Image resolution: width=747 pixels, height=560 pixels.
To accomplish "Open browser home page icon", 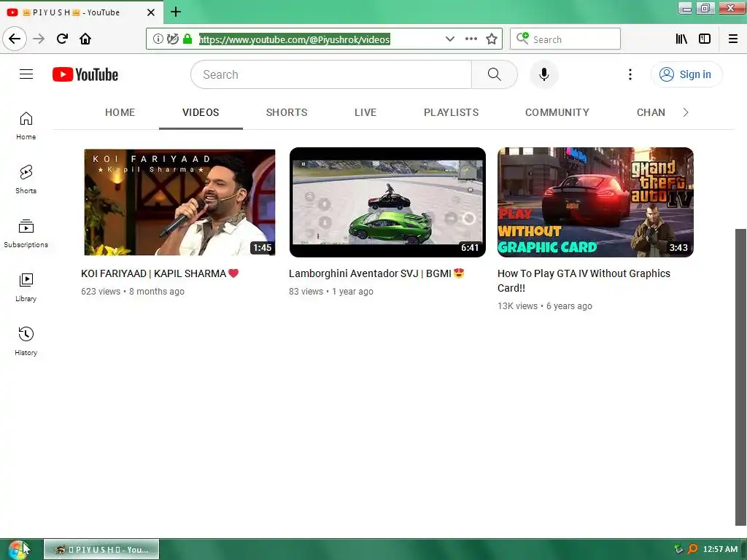I will (x=85, y=39).
